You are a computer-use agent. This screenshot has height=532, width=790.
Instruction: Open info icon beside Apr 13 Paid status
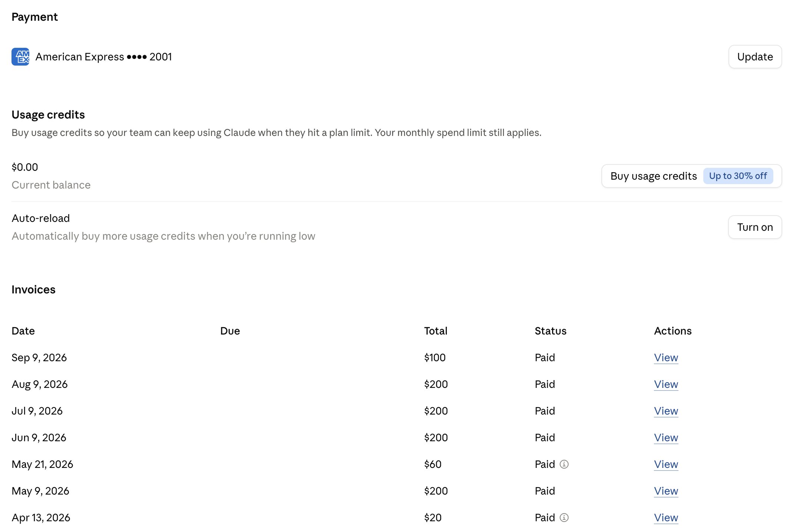(564, 518)
